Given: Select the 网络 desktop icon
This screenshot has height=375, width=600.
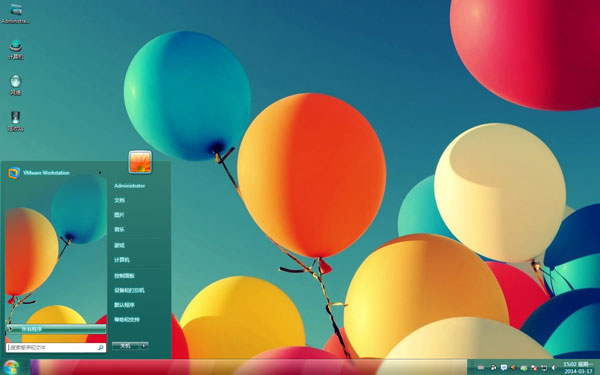Looking at the screenshot, I should click(x=15, y=85).
